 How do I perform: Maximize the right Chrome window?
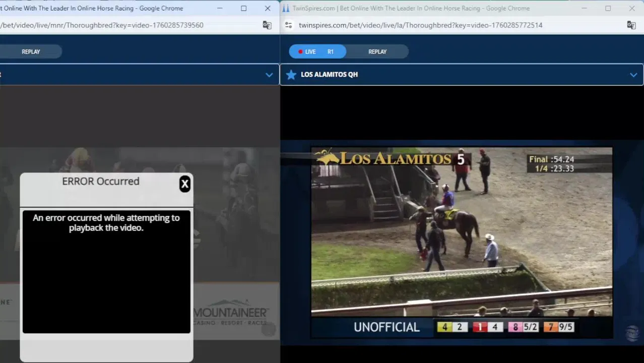(608, 8)
